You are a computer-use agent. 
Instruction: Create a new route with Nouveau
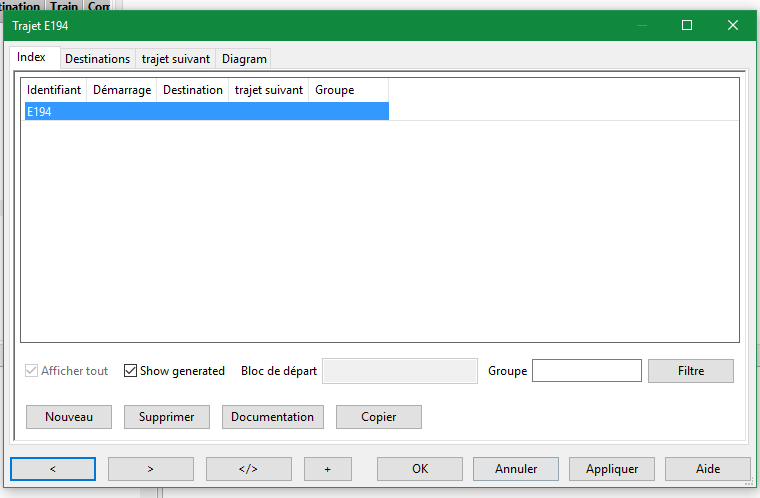tap(69, 417)
